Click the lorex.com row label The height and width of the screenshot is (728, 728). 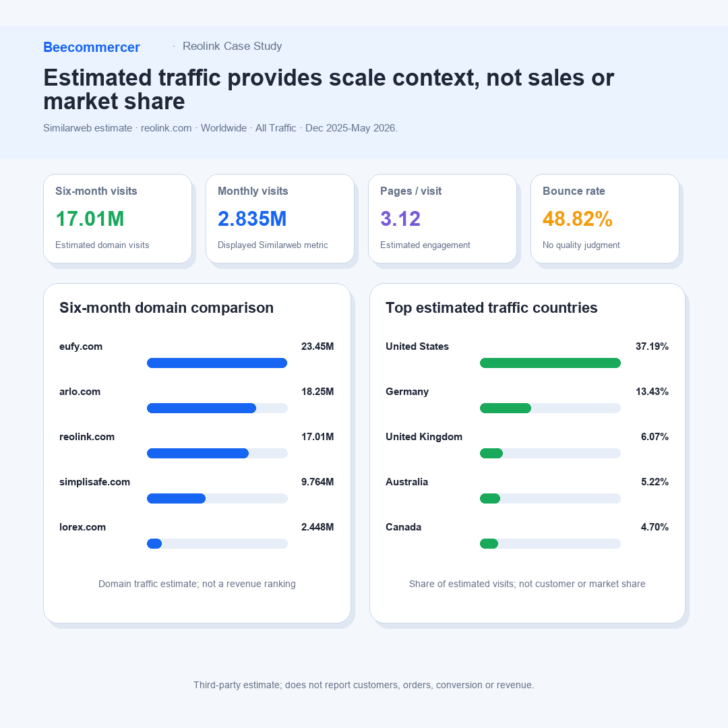83,527
